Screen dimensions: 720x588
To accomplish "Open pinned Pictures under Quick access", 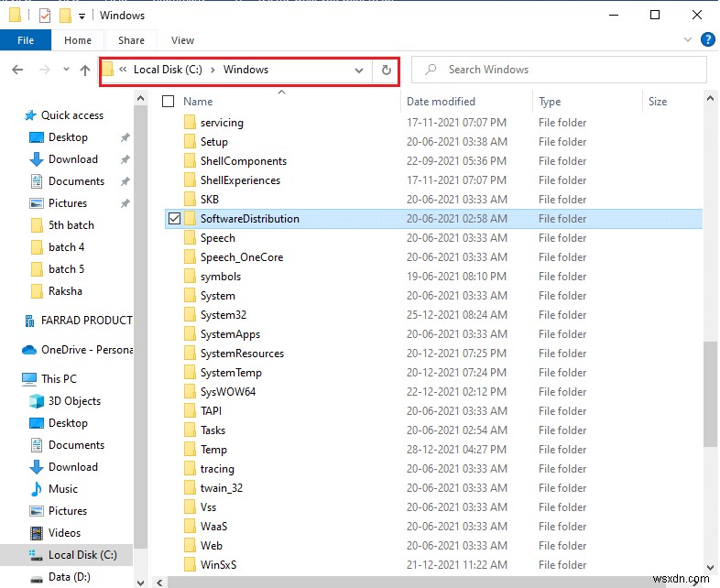I will (68, 203).
